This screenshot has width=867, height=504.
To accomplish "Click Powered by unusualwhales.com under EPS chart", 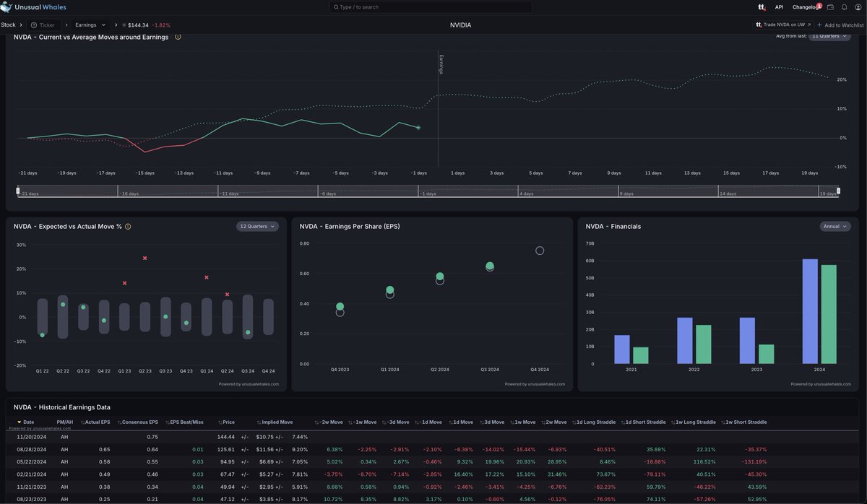I will click(x=535, y=384).
